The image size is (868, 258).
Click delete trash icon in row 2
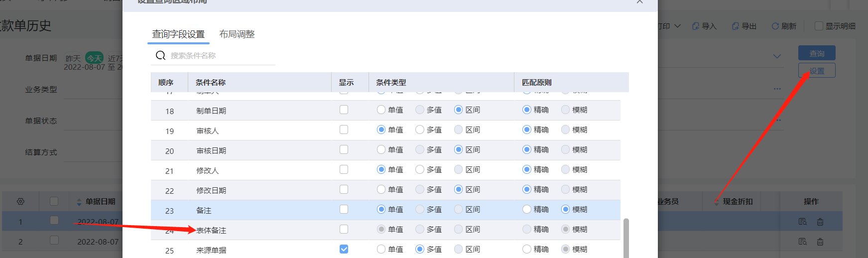pyautogui.click(x=820, y=242)
